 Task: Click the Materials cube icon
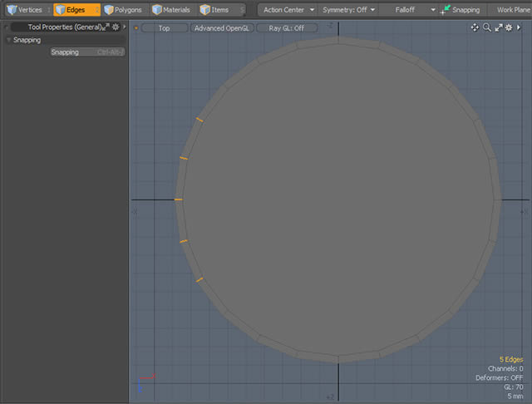(157, 10)
